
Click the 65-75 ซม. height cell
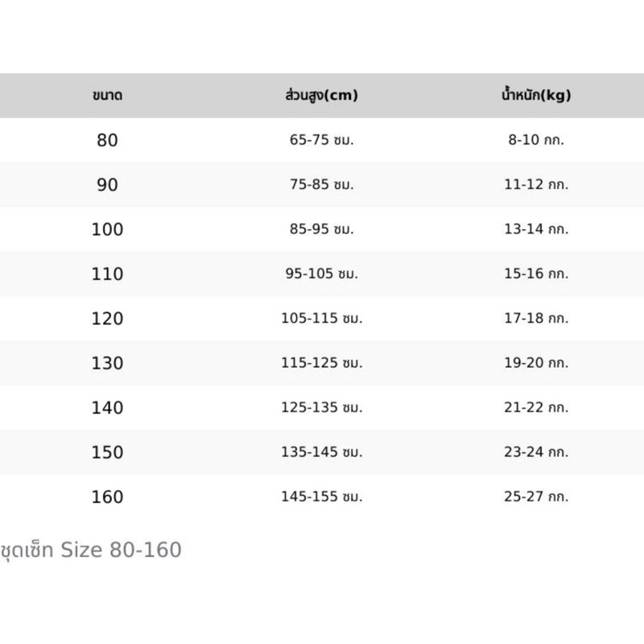[322, 140]
